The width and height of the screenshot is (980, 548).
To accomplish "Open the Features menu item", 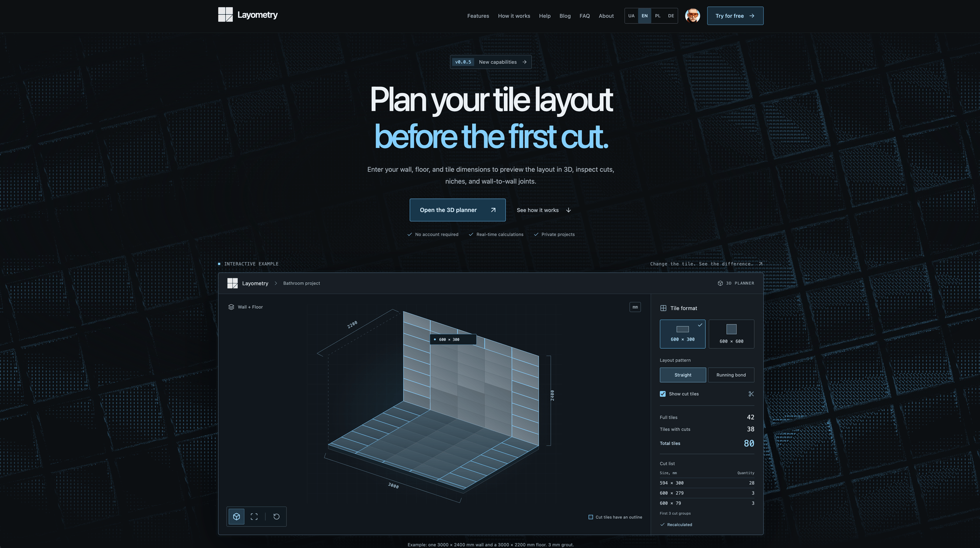I will (x=478, y=16).
